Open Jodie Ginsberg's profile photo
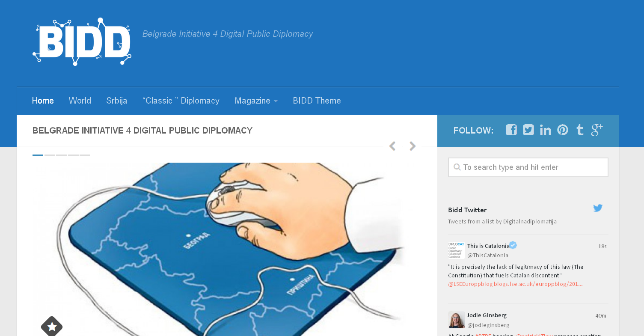This screenshot has width=644, height=336. [x=457, y=320]
